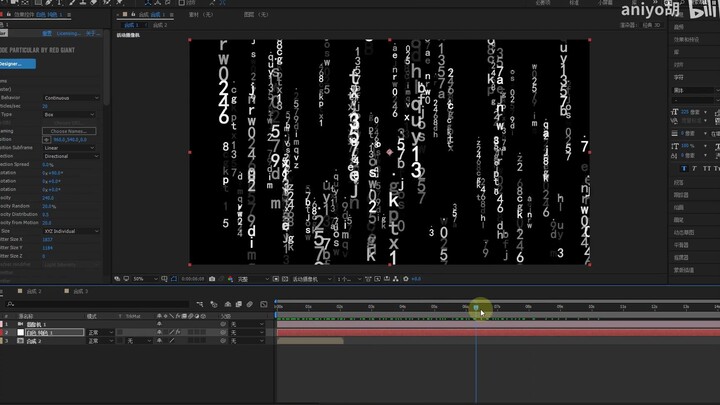This screenshot has width=720, height=405.
Task: Open the parent dropdown for layer 1
Action: click(x=247, y=324)
